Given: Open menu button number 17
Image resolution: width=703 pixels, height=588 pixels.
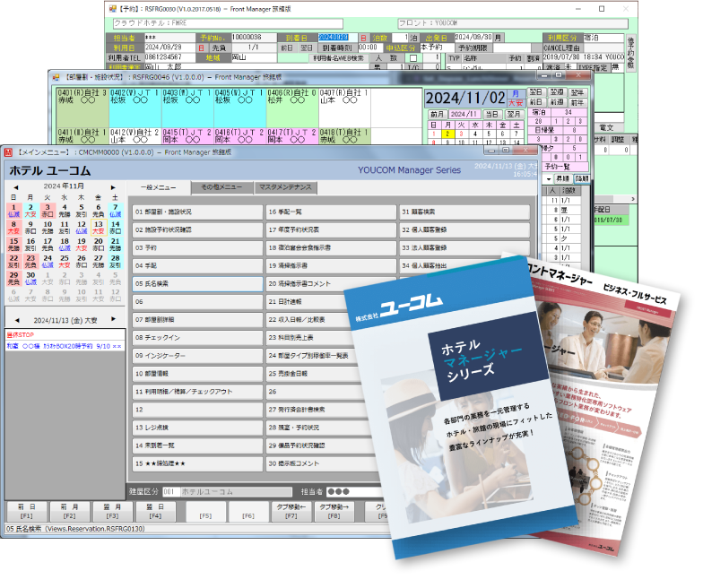Looking at the screenshot, I should [332, 229].
